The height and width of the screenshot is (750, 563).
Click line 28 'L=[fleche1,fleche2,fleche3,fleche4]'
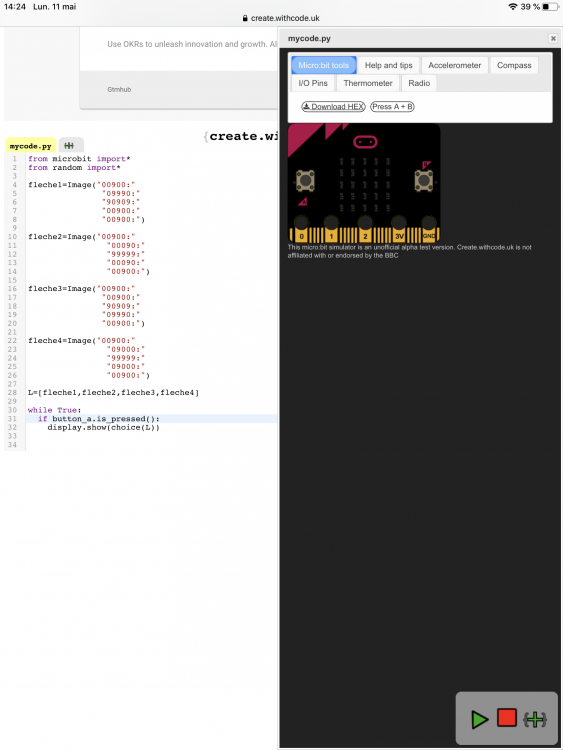[x=113, y=393]
